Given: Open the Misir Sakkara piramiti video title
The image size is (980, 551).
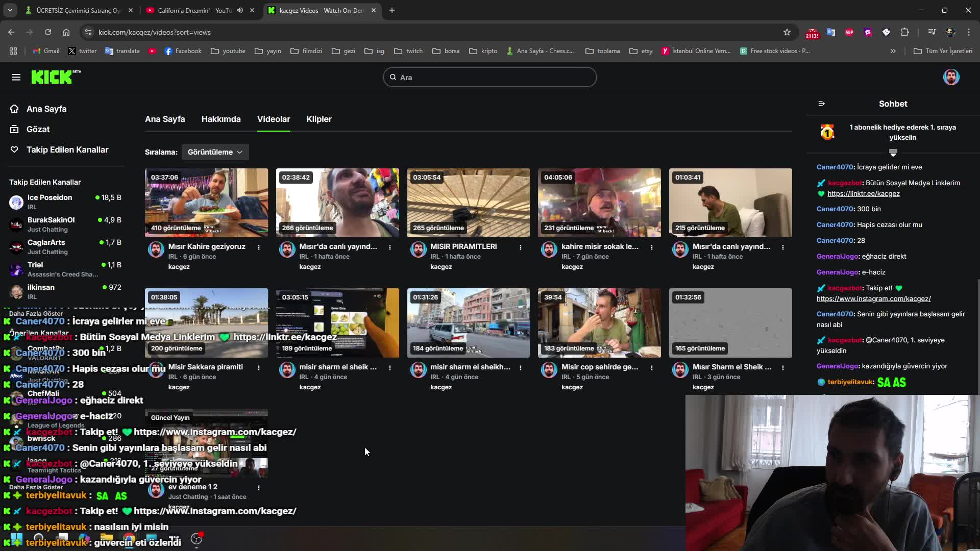Looking at the screenshot, I should pos(205,367).
